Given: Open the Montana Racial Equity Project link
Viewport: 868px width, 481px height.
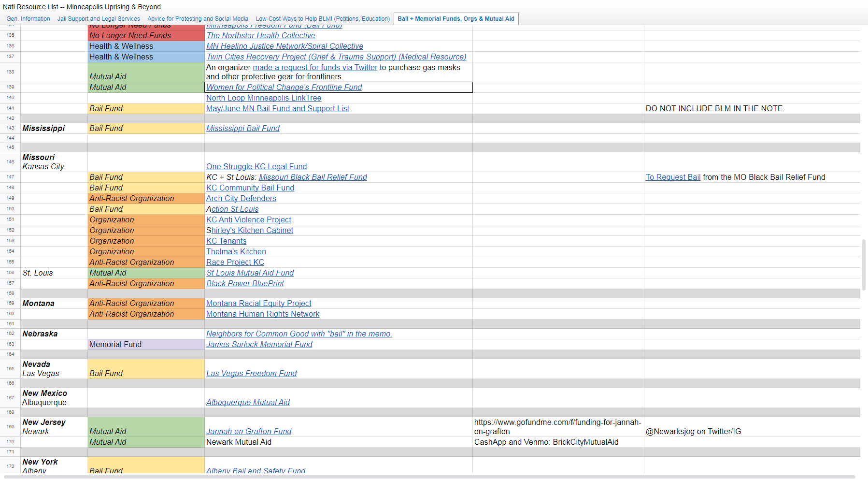Looking at the screenshot, I should (x=259, y=304).
